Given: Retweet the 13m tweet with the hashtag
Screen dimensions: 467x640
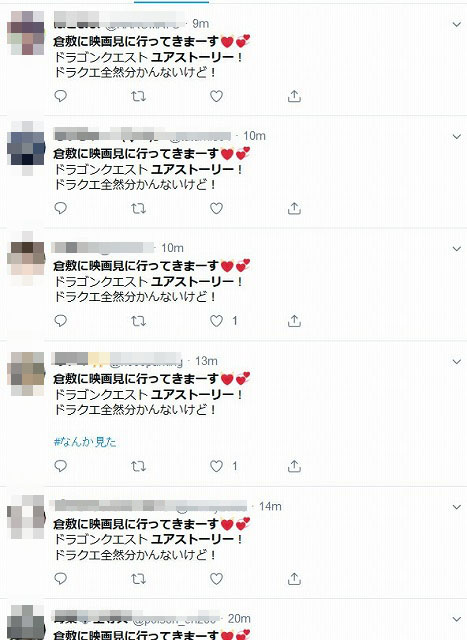Looking at the screenshot, I should pyautogui.click(x=138, y=466).
